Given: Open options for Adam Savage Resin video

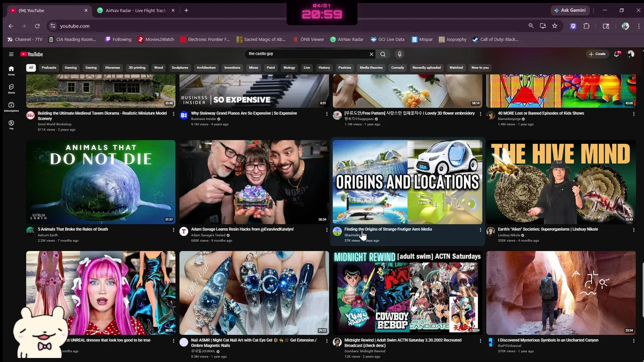Looking at the screenshot, I should (327, 230).
